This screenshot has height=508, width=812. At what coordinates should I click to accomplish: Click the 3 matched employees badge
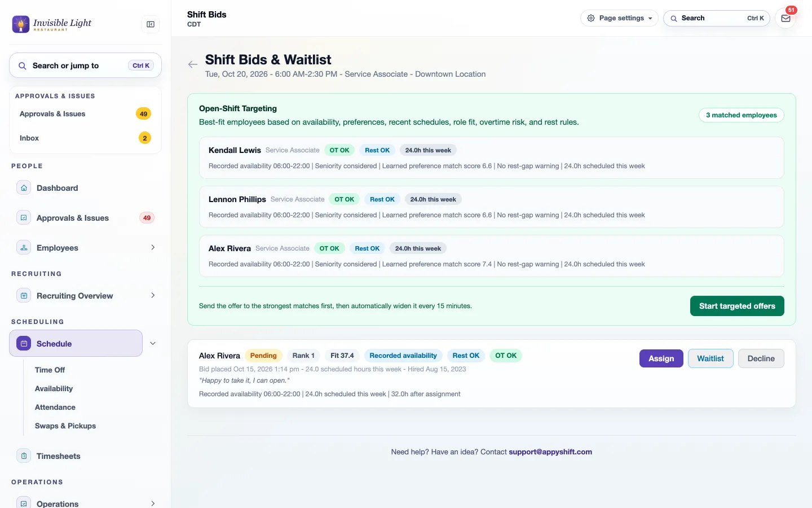[x=741, y=115]
